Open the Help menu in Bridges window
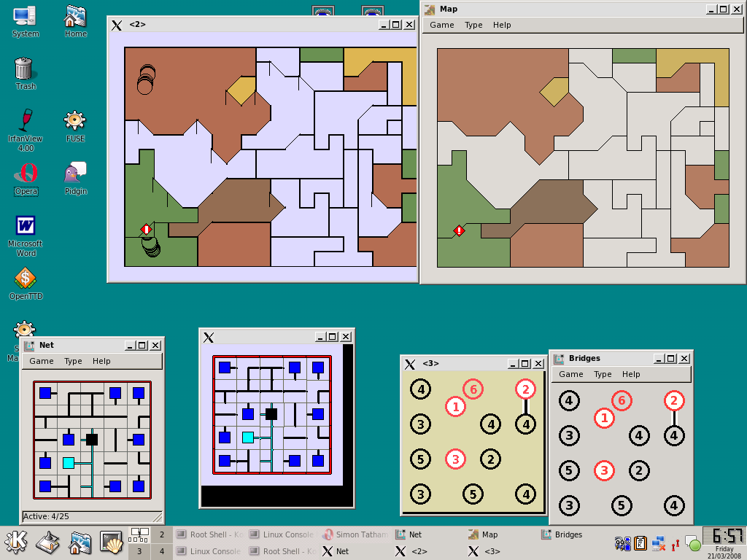Viewport: 747px width, 560px height. click(631, 374)
